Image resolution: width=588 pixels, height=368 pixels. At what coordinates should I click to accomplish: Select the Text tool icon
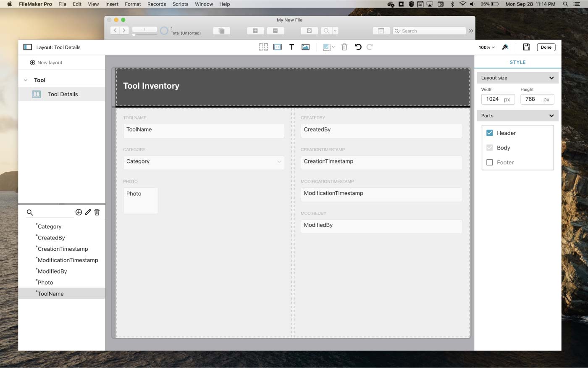click(x=291, y=47)
